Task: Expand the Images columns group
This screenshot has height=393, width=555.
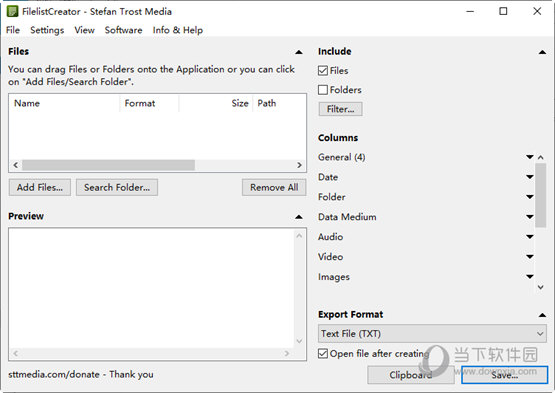Action: (530, 277)
